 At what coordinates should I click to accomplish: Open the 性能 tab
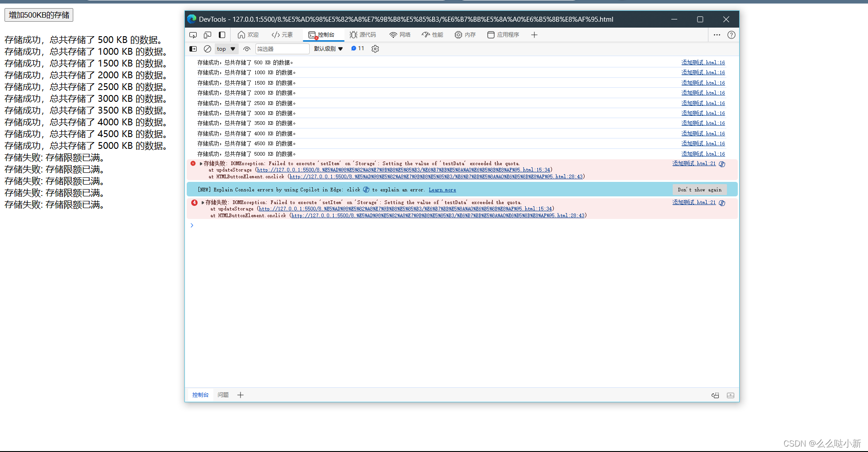click(x=432, y=35)
